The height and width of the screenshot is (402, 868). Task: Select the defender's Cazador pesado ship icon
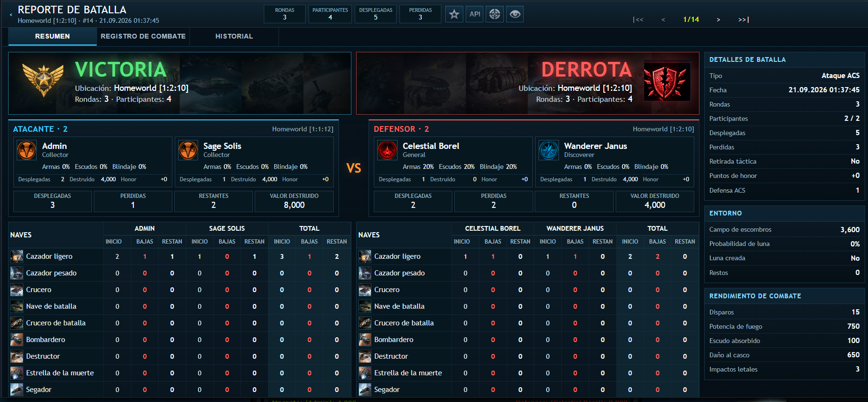pos(365,273)
